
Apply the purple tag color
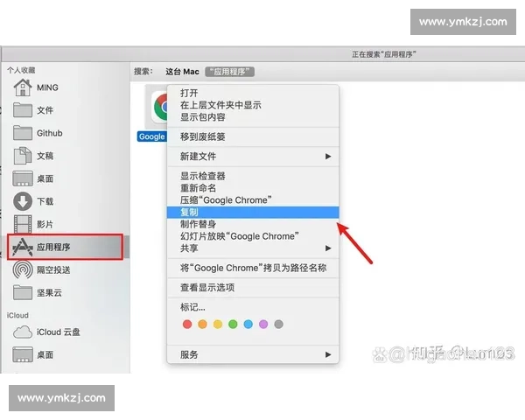point(263,325)
